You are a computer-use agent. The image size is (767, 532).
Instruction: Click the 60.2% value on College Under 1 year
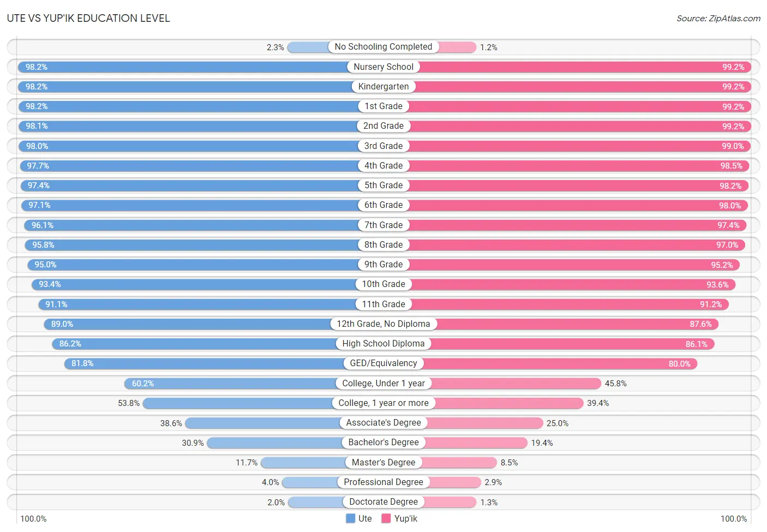point(143,384)
